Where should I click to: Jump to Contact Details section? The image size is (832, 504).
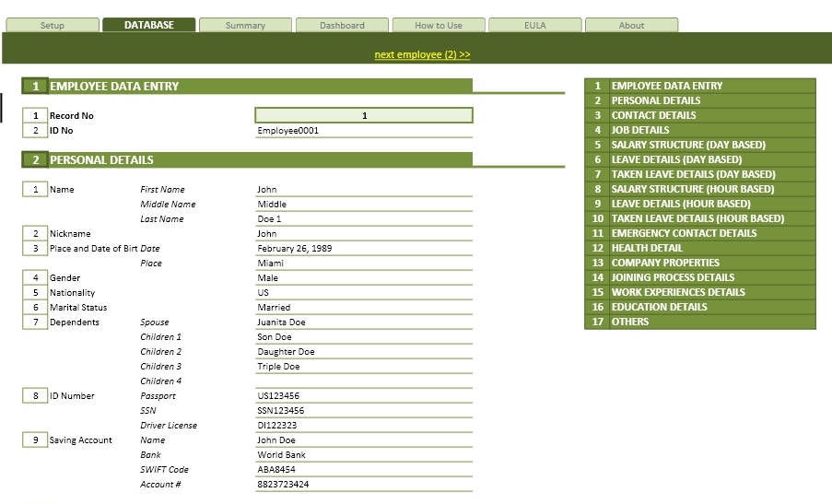pos(653,115)
